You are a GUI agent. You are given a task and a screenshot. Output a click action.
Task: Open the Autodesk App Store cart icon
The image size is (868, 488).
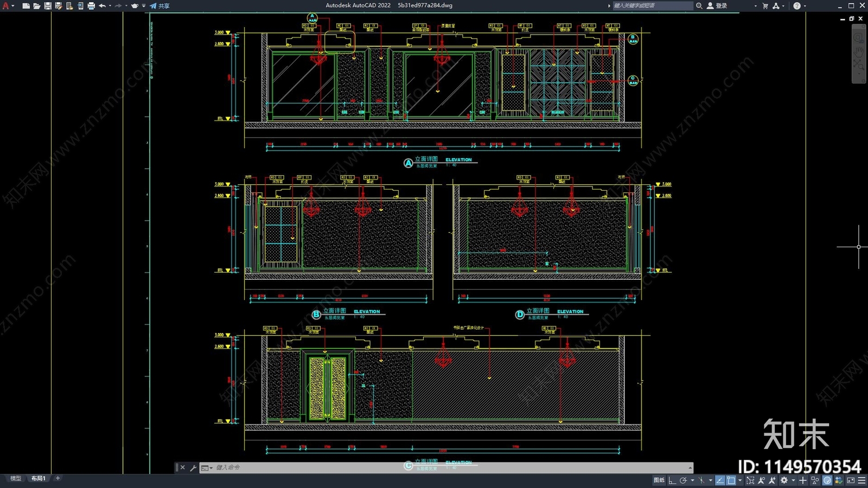765,5
